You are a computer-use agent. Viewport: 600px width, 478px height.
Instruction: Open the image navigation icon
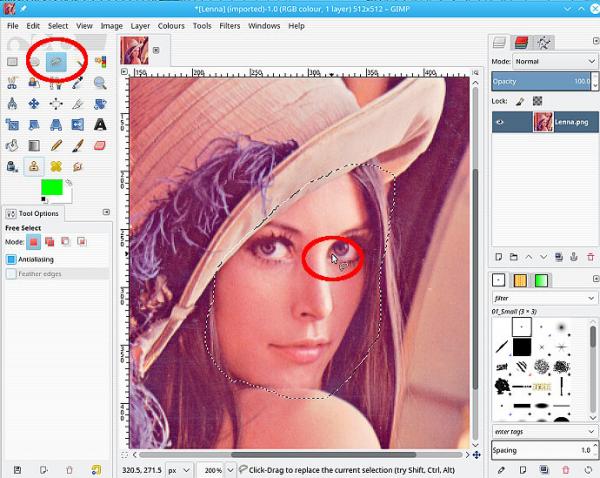[476, 455]
